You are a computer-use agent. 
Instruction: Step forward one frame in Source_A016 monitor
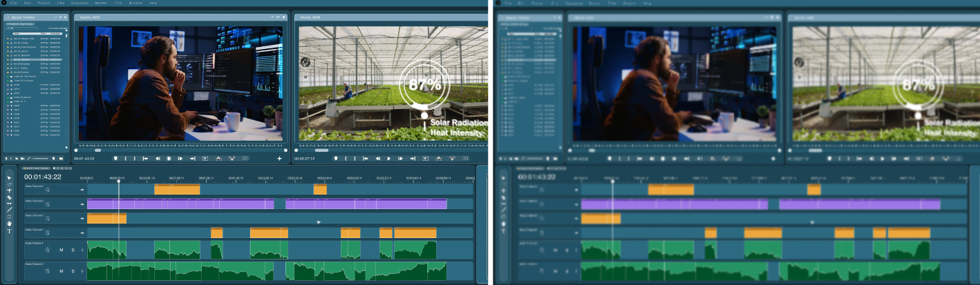[400, 159]
